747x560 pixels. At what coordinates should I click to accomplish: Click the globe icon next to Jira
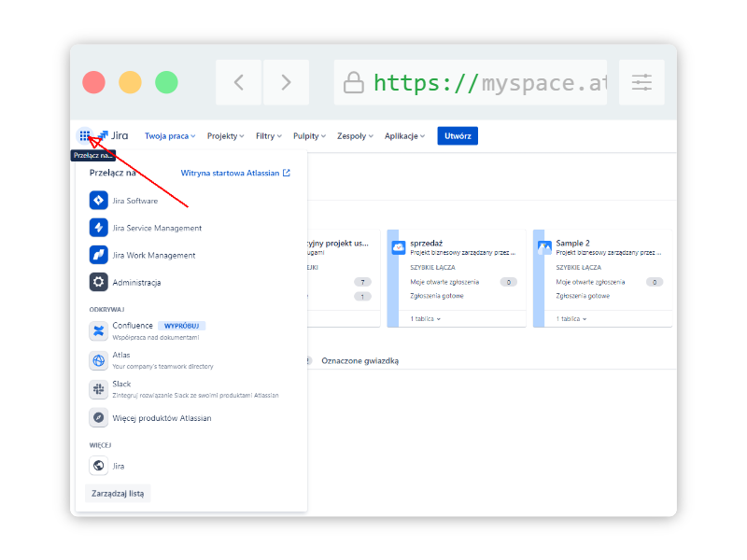click(x=99, y=465)
